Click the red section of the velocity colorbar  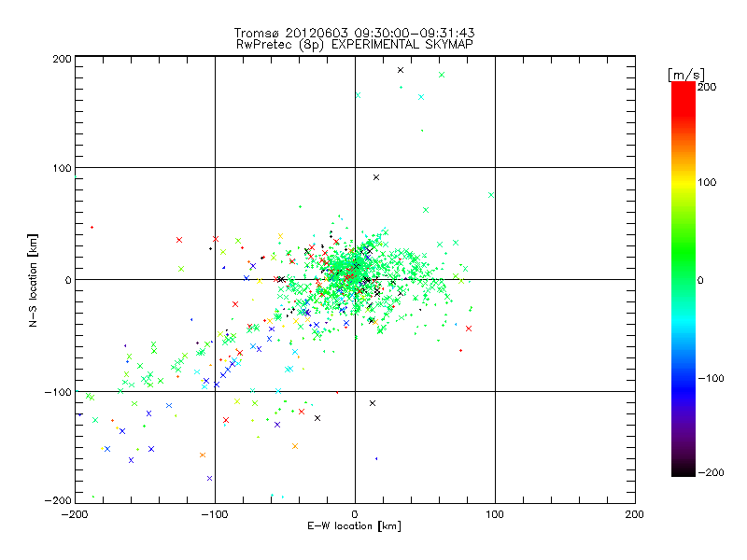(x=684, y=100)
